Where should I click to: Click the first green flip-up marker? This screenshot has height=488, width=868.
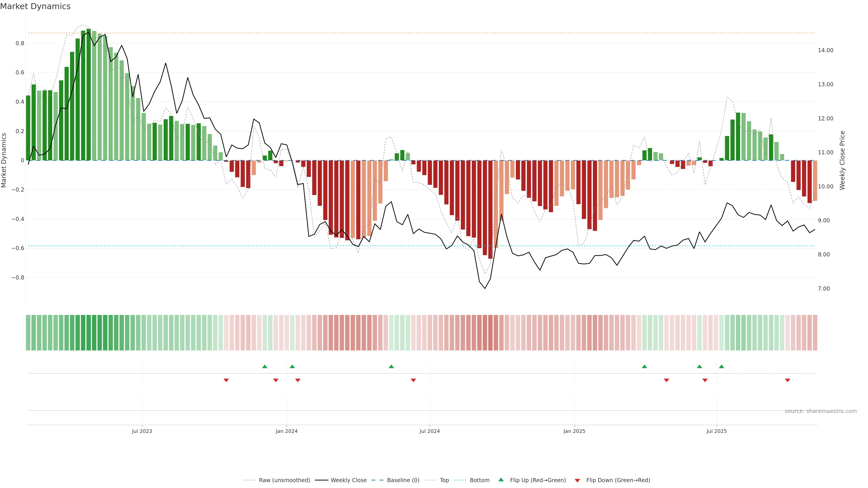(264, 366)
